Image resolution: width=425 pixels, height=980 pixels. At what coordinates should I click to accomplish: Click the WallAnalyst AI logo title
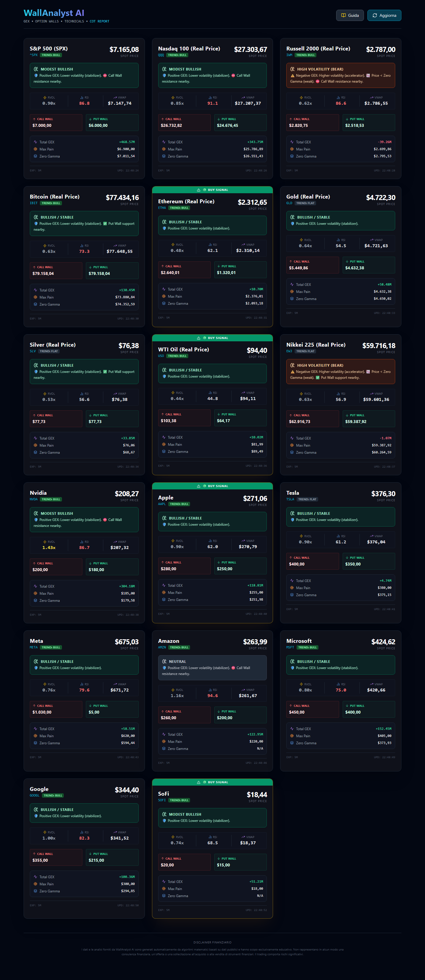pos(54,13)
